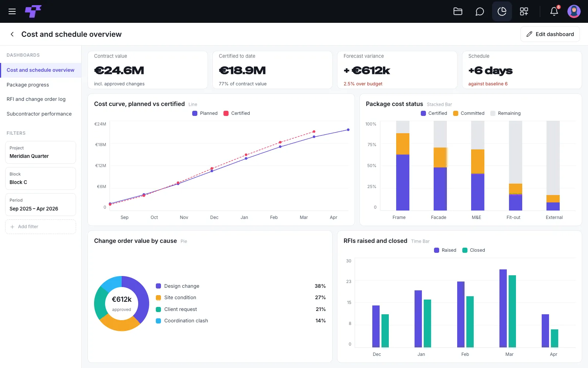Click the 'against baseline 6' text
This screenshot has width=588, height=368.
[x=488, y=84]
